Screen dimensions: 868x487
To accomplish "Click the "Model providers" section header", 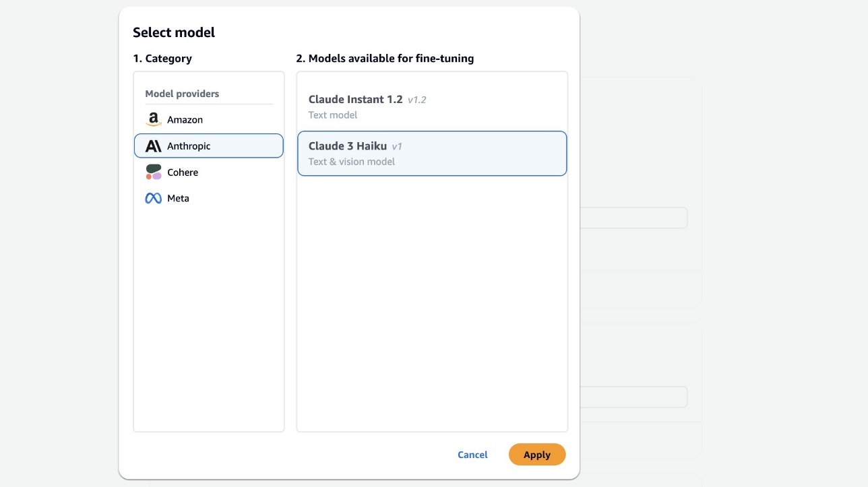I will [182, 94].
